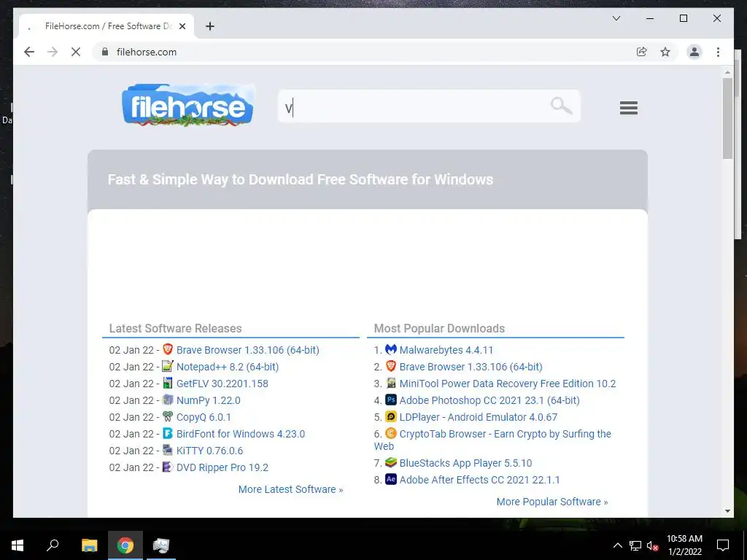The height and width of the screenshot is (560, 747).
Task: Click the Chrome taskbar icon
Action: (125, 545)
